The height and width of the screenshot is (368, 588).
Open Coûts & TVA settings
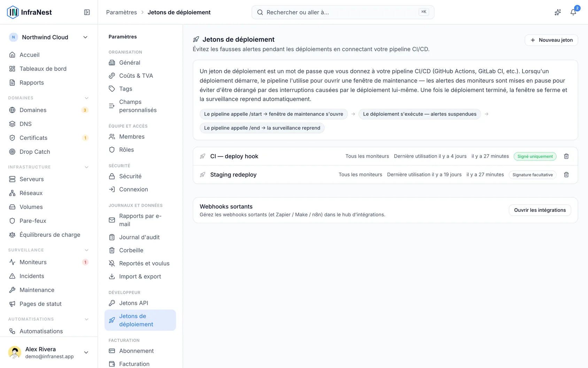(140, 76)
